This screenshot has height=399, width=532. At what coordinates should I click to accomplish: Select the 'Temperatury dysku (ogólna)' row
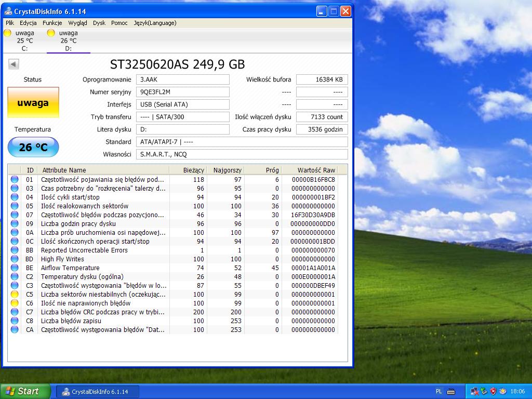click(x=173, y=276)
